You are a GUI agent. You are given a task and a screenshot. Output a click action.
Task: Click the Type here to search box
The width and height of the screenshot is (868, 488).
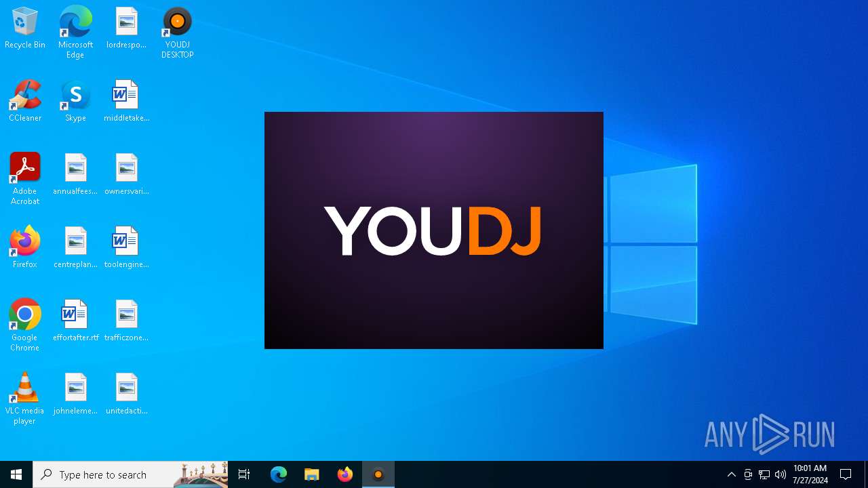[130, 474]
